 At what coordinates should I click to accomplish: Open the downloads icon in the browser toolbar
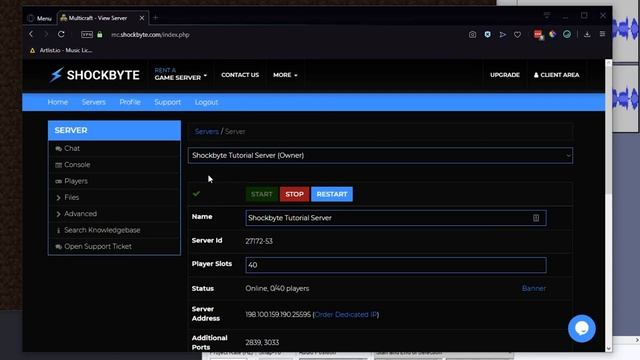587,35
